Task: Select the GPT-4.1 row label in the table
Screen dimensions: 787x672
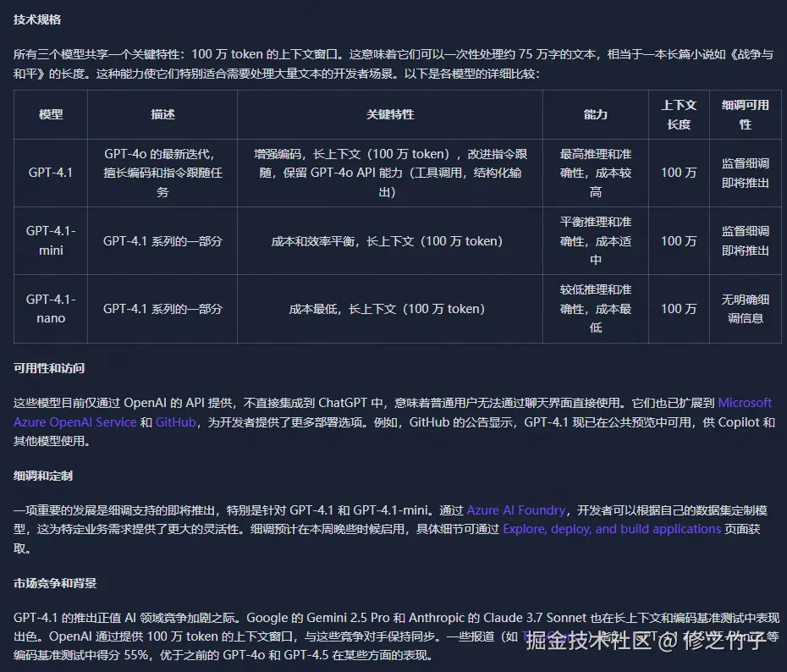Action: [x=50, y=173]
